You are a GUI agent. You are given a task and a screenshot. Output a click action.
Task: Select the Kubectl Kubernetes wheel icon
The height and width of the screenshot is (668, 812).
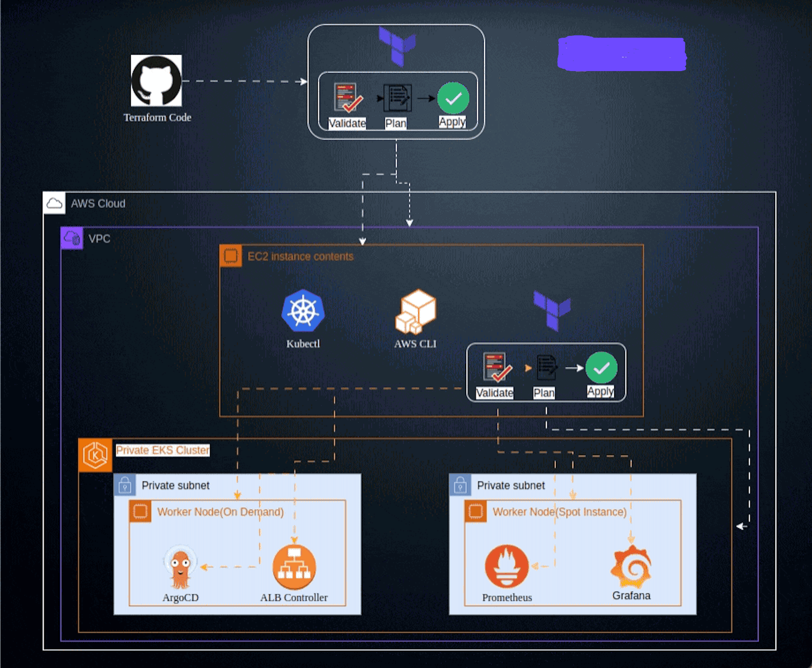303,311
